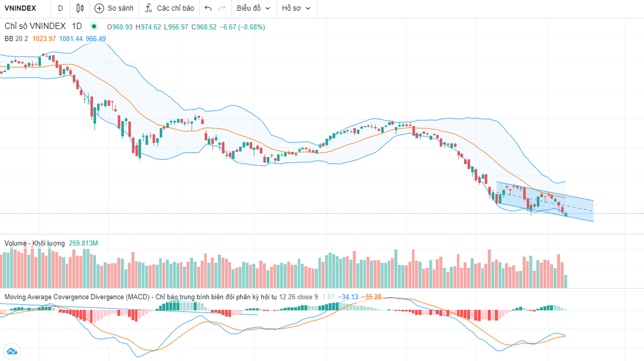
Task: Click the grayed-out redo arrow
Action: 222,8
